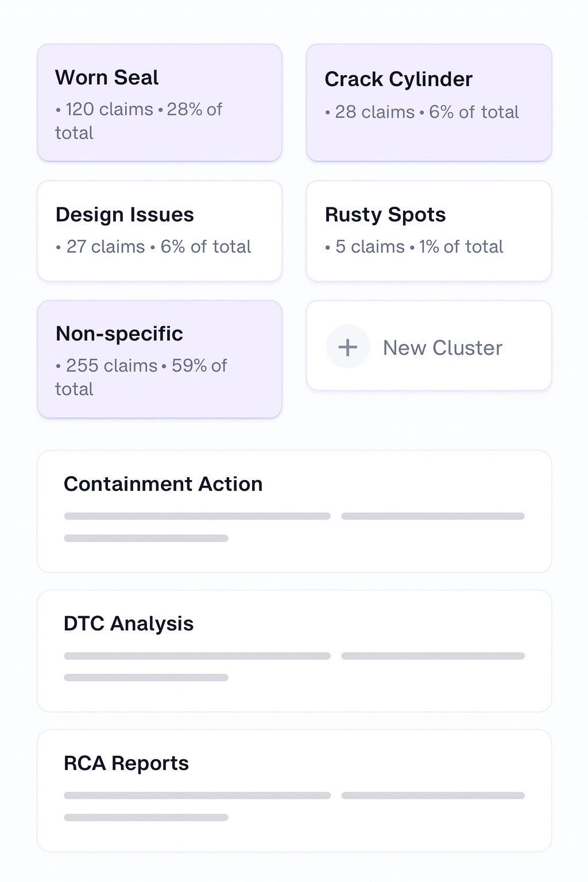The width and height of the screenshot is (588, 882).
Task: Expand the DTC Analysis heading
Action: click(x=129, y=624)
